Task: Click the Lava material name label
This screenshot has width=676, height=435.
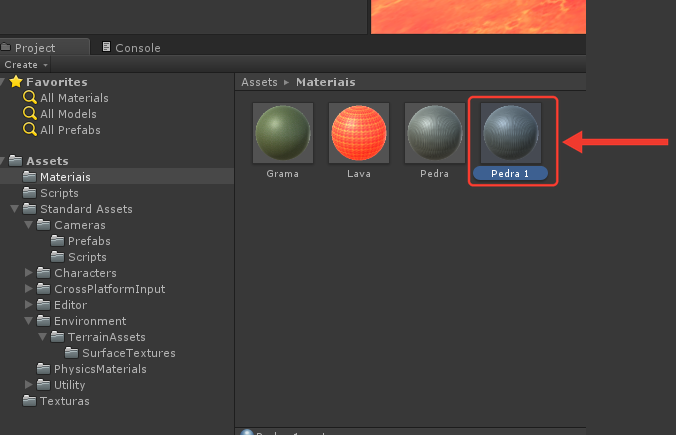Action: [359, 174]
